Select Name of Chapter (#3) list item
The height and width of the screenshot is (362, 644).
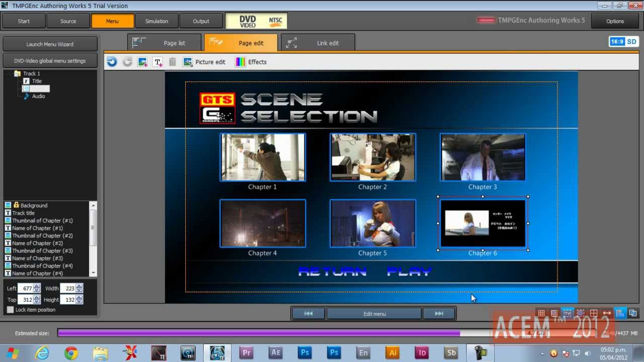pos(37,258)
